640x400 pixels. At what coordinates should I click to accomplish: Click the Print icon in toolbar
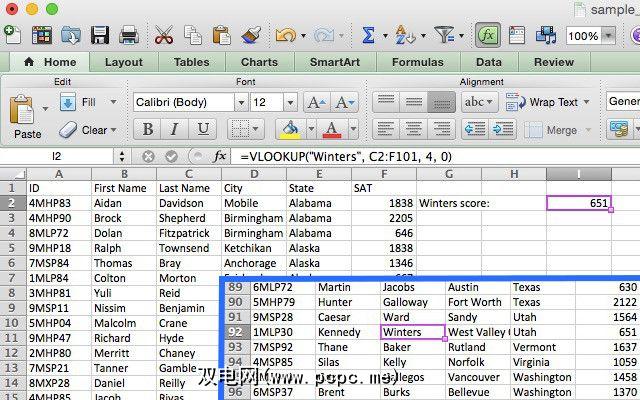(129, 36)
